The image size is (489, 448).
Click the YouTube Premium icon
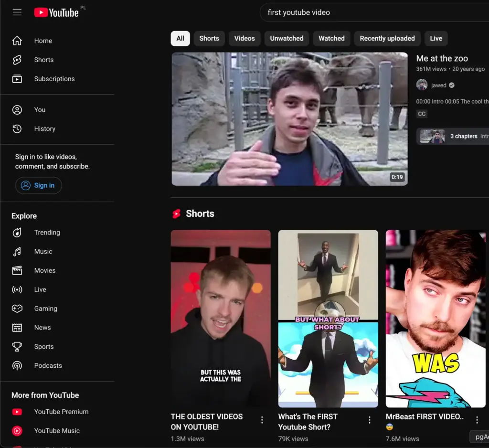click(17, 412)
